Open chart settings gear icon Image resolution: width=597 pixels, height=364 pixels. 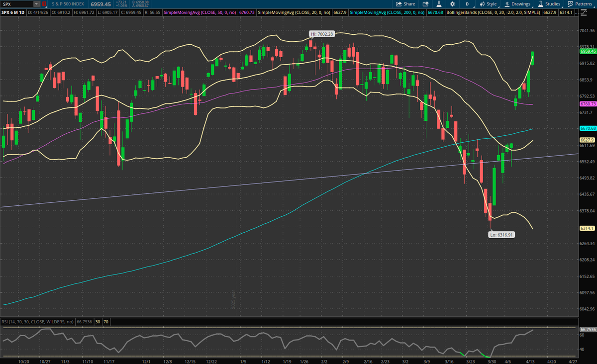(x=452, y=3)
